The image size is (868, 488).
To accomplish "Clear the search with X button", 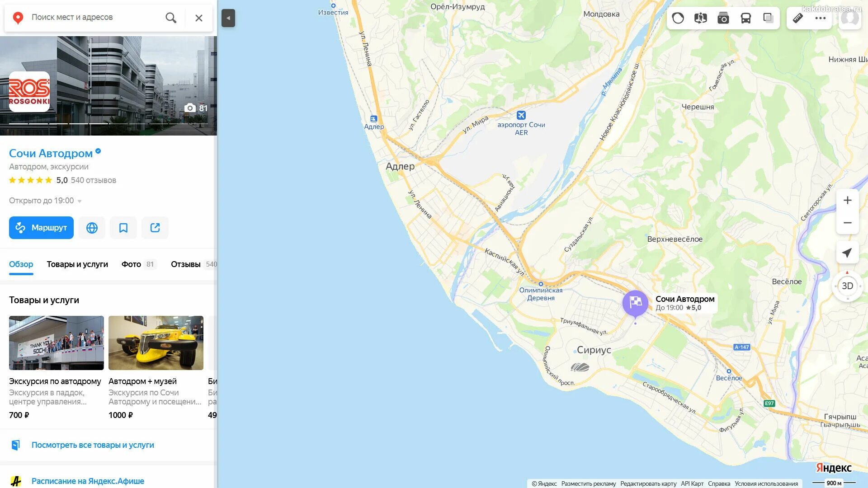I will (199, 18).
